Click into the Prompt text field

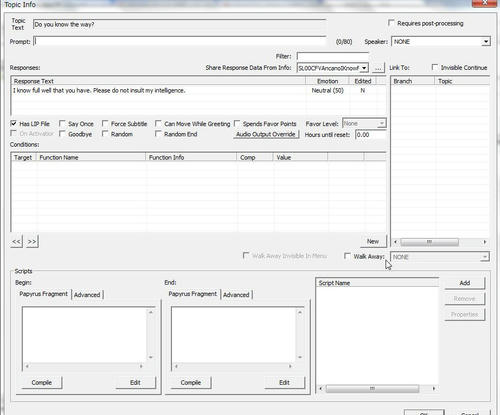[180, 41]
